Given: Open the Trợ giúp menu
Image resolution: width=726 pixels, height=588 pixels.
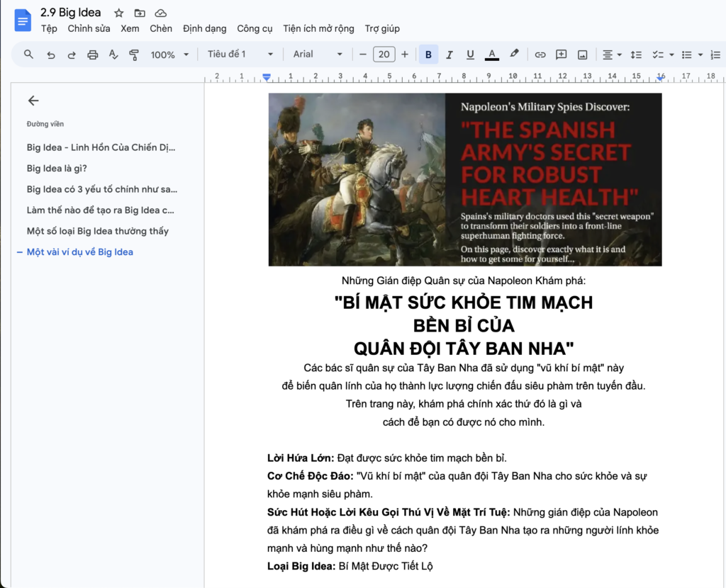Looking at the screenshot, I should 382,28.
